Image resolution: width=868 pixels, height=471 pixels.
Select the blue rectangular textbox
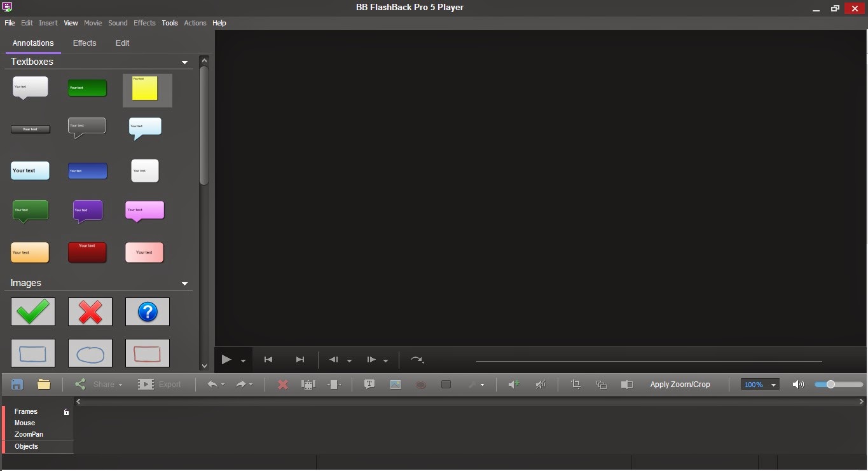(88, 171)
